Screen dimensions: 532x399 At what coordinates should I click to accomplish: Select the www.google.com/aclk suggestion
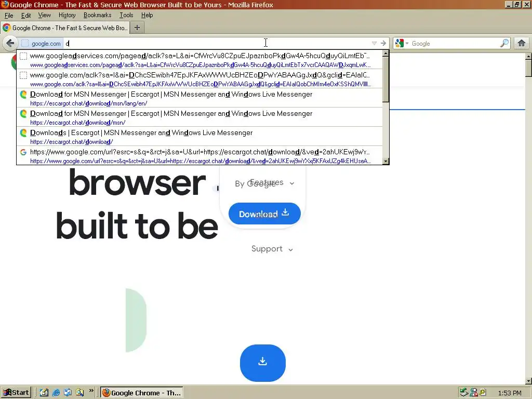point(199,79)
